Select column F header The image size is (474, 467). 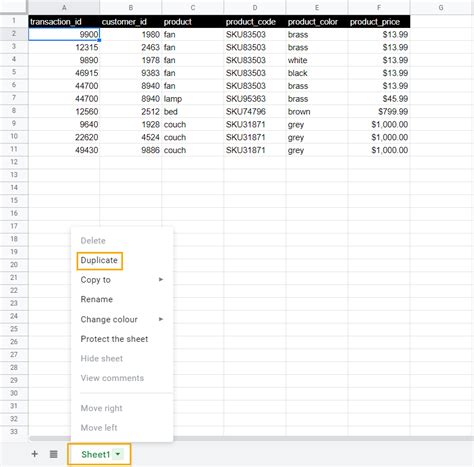click(379, 7)
